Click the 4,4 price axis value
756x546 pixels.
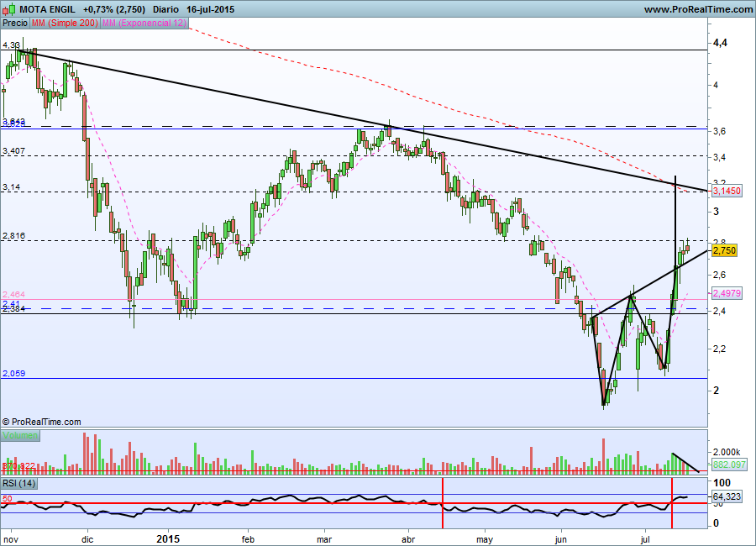721,43
